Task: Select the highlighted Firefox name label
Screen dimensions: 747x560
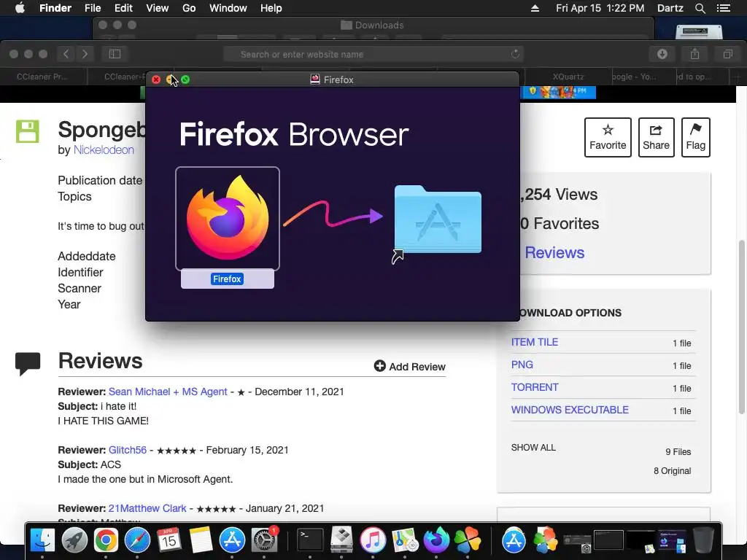Action: [x=228, y=279]
